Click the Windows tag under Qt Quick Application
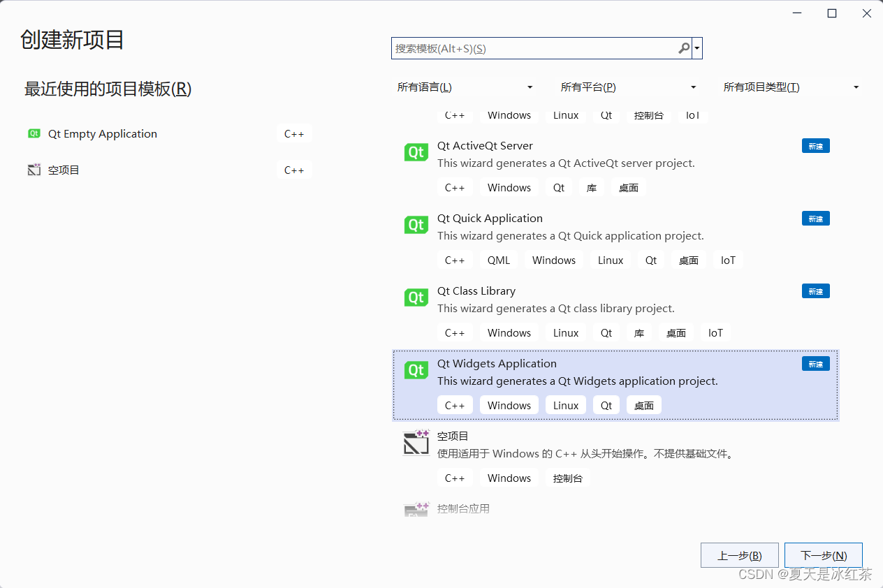Image resolution: width=883 pixels, height=588 pixels. pos(554,260)
